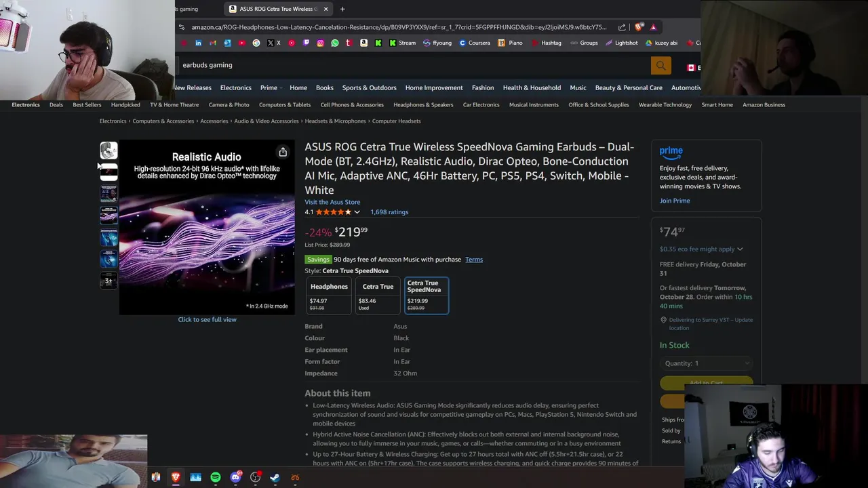Open the 1,698 ratings link
Image resolution: width=868 pixels, height=488 pixels.
389,212
